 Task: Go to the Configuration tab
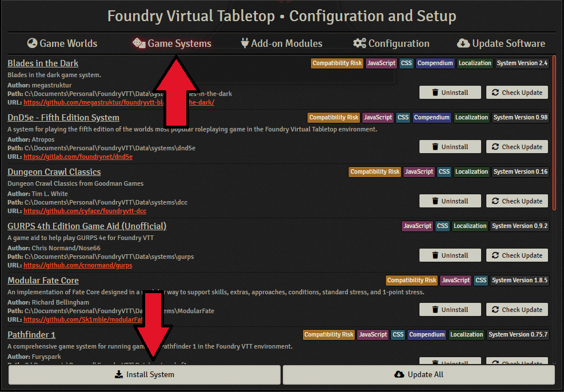[x=391, y=43]
